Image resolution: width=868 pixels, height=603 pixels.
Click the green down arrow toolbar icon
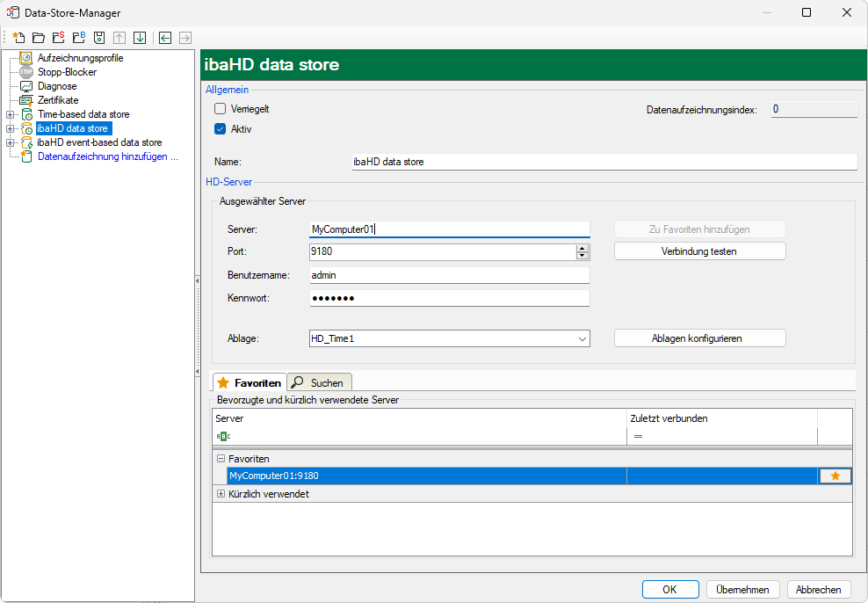tap(139, 38)
